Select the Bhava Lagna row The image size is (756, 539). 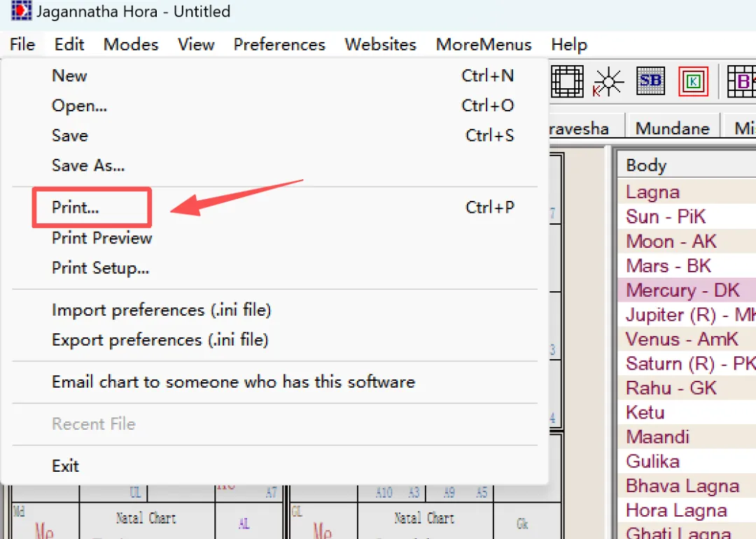[x=687, y=486]
